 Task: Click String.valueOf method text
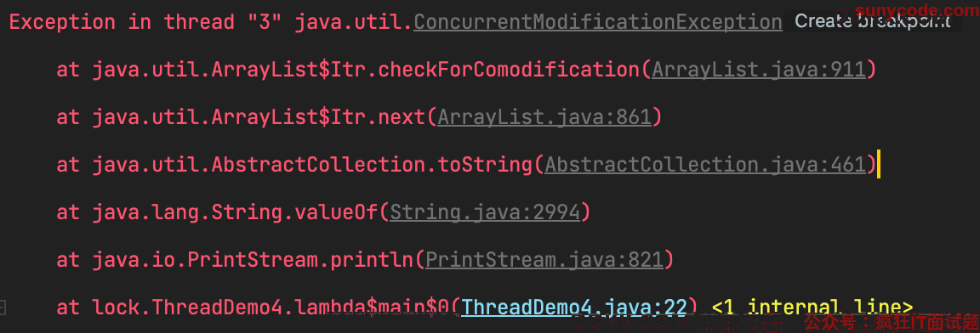[x=295, y=212]
